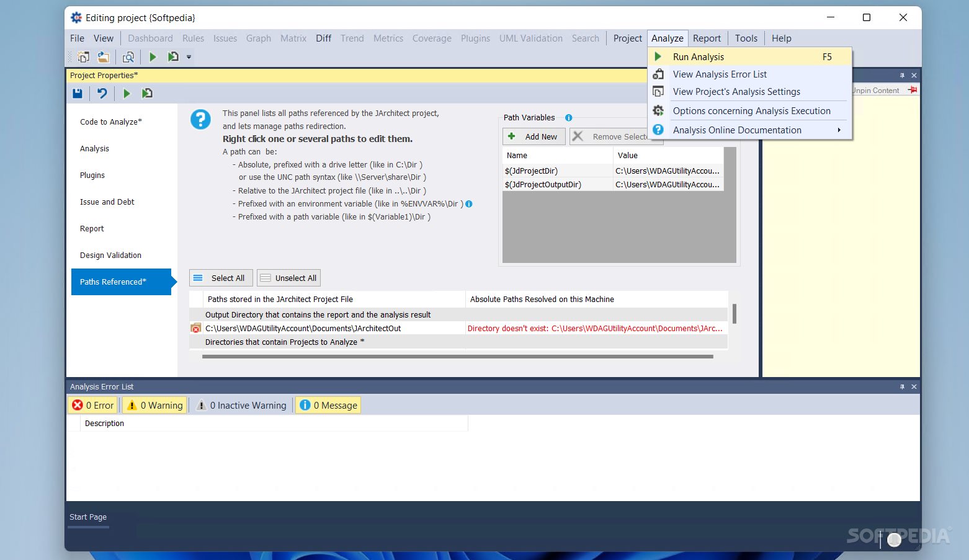Viewport: 969px width, 560px height.
Task: Click main toolbar Run Analysis and Build Report icon
Action: (x=173, y=57)
